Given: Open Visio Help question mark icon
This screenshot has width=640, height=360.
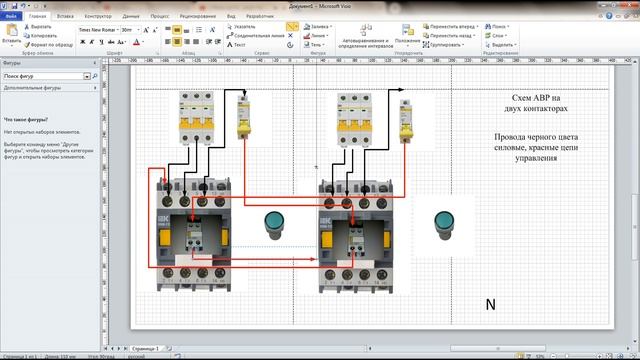Looking at the screenshot, I should [609, 16].
